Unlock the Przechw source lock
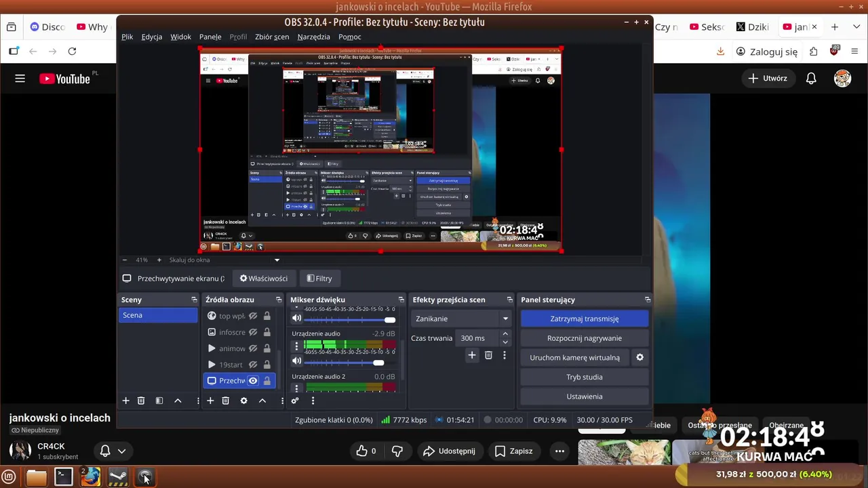This screenshot has height=488, width=868. coord(267,381)
